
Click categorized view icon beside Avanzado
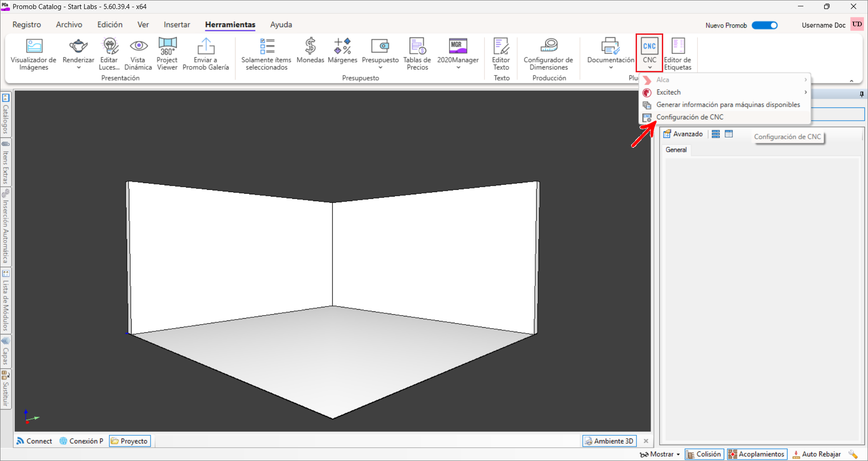pos(716,134)
